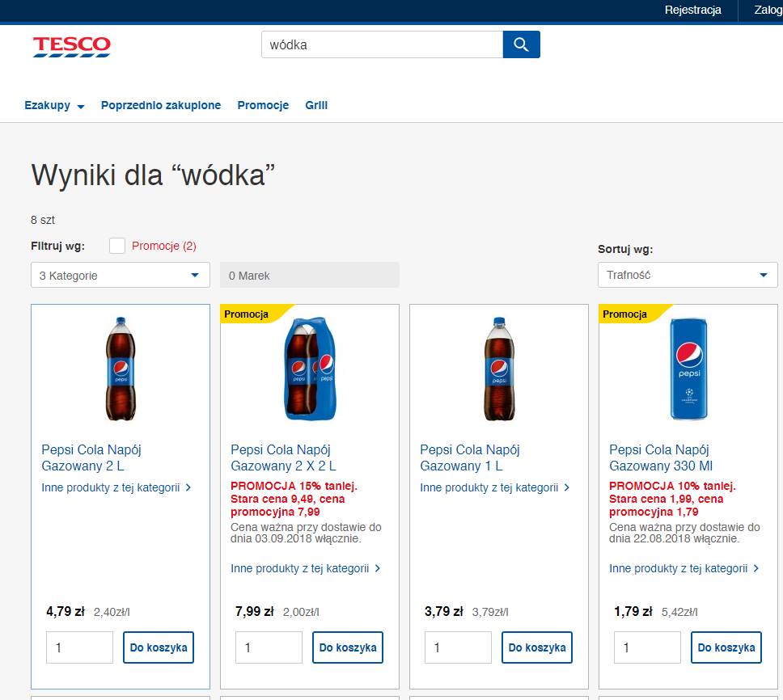This screenshot has width=783, height=700.
Task: Click the 4,79 zł price
Action: click(x=66, y=612)
